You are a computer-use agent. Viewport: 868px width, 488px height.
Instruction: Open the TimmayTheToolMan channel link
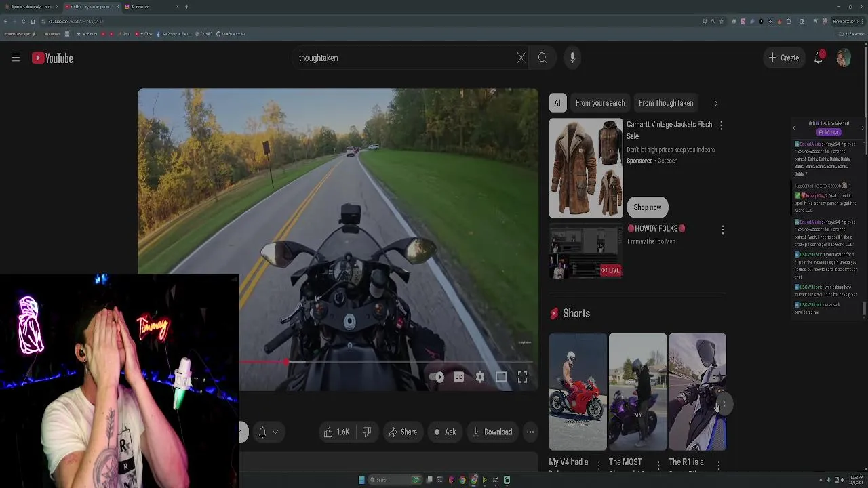[x=651, y=241]
